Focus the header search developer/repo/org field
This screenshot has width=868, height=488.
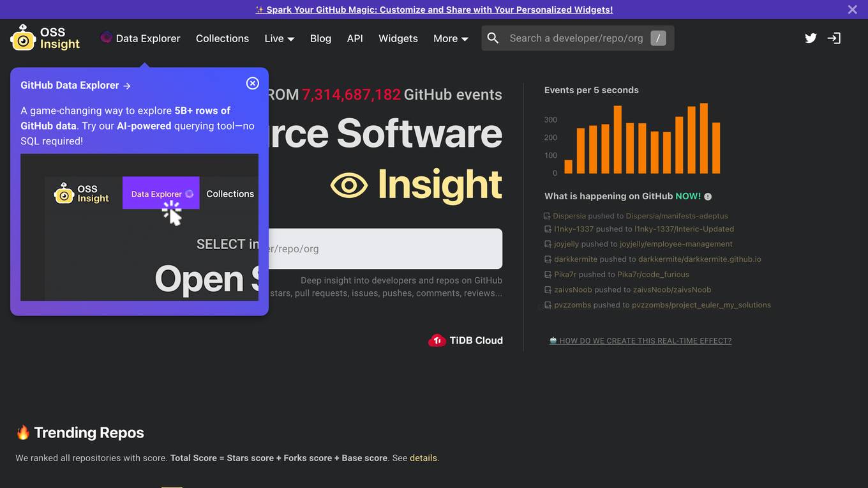576,38
